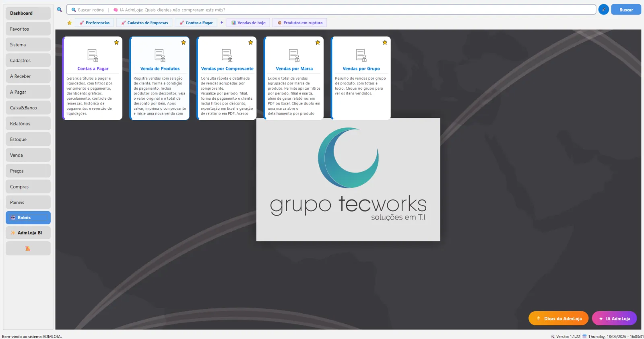Click the grupo tecworks logo image

348,180
